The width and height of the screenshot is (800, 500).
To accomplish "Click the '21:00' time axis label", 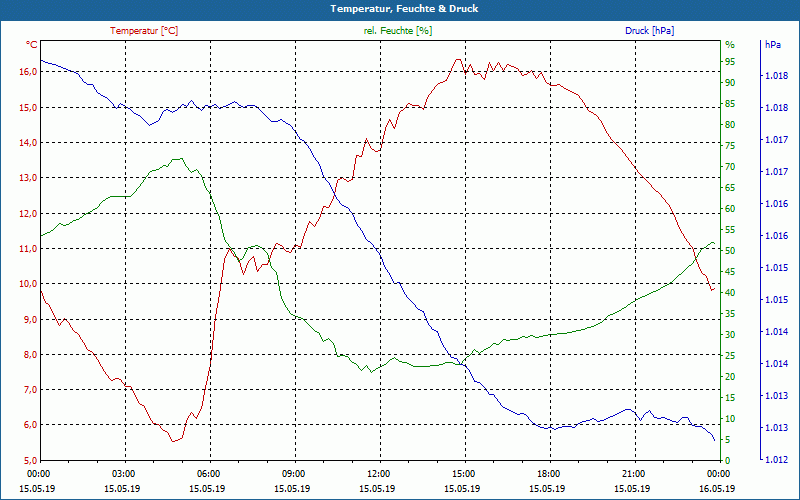I will (x=633, y=473).
